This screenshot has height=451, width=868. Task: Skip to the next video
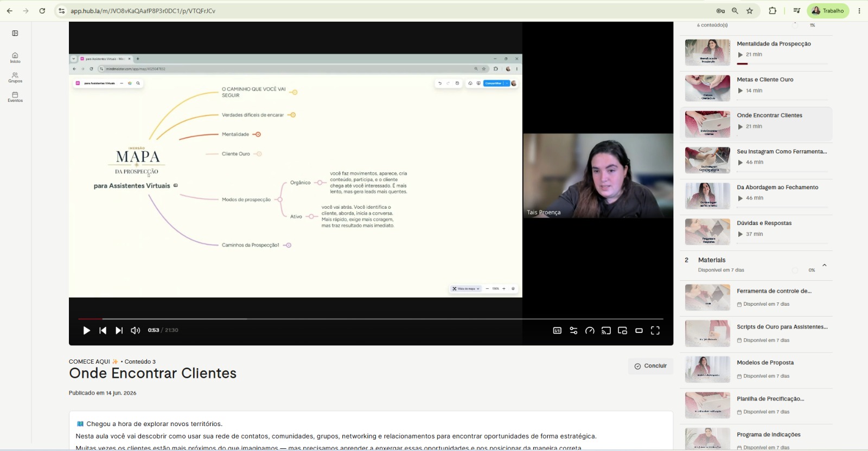(x=119, y=331)
